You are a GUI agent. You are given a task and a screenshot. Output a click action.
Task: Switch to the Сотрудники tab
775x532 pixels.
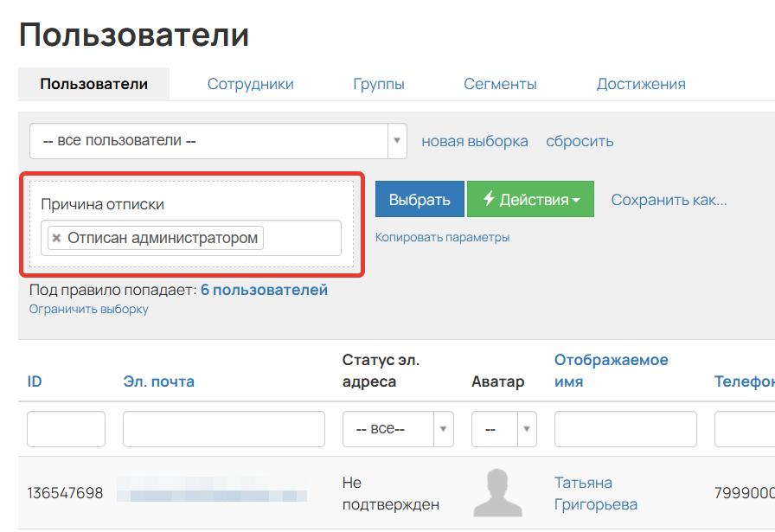point(249,84)
